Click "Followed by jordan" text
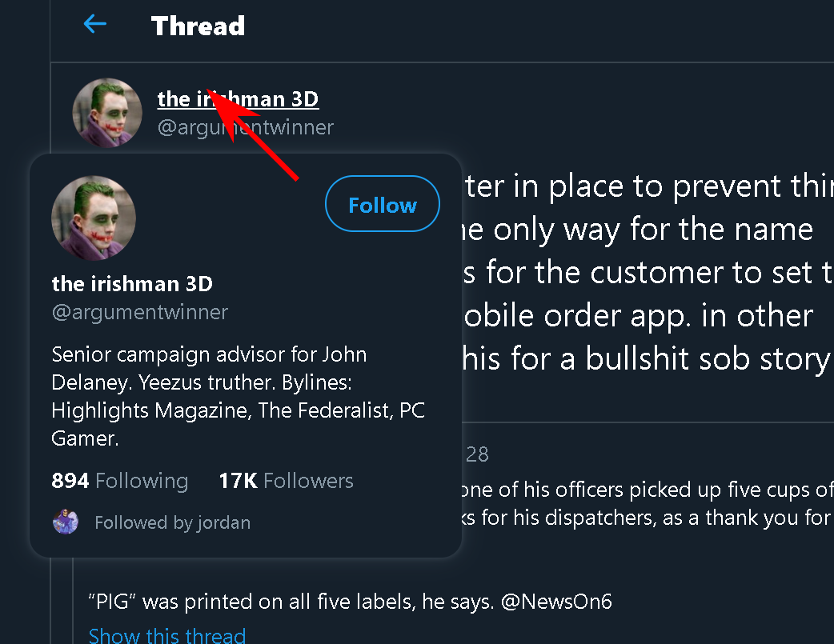Viewport: 834px width, 644px height. pos(172,523)
